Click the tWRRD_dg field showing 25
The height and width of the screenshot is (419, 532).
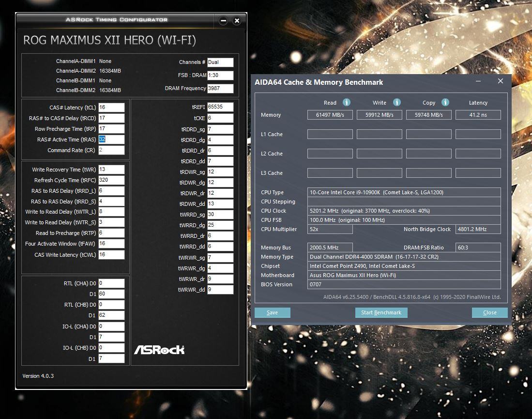point(220,225)
